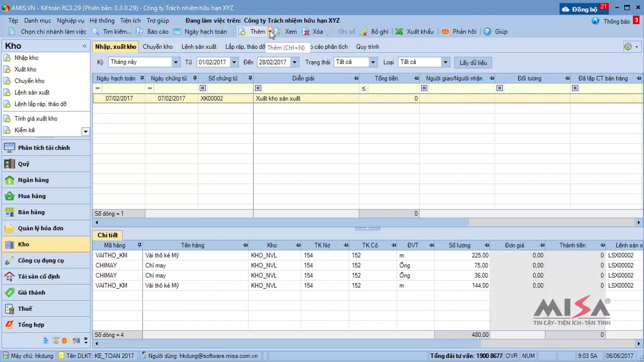Toggle the pin on Ngày hạch toán column
The image size is (644, 362).
coord(142,78)
